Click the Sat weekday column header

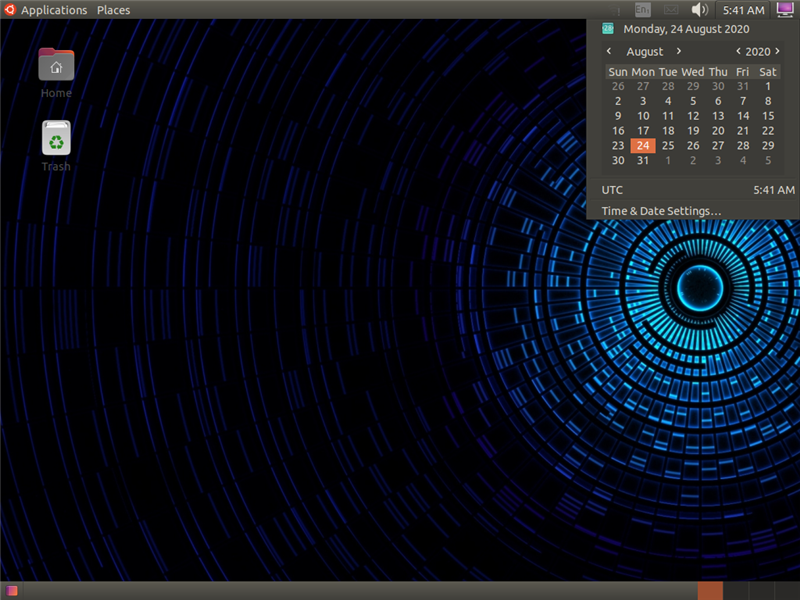pos(768,72)
